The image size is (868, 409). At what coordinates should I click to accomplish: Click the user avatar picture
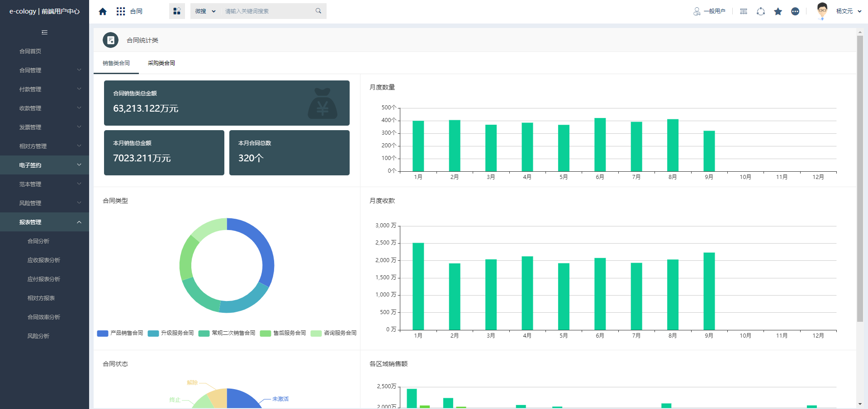coord(822,10)
